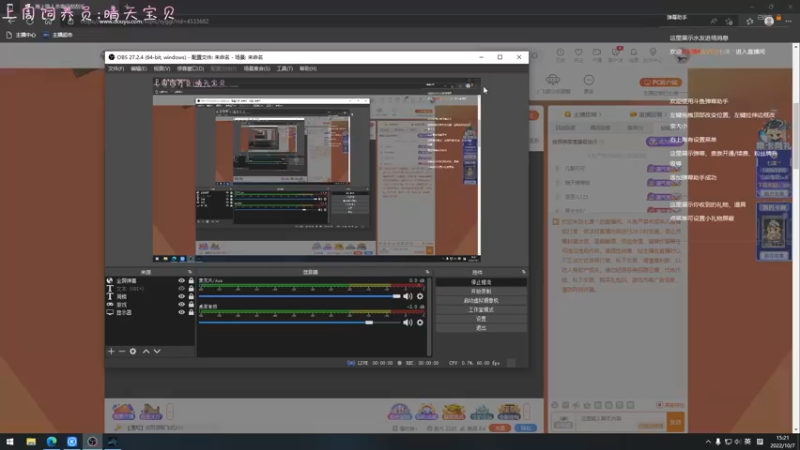Open the 文件(F) menu in OBS
Image resolution: width=800 pixels, height=450 pixels.
[x=116, y=68]
